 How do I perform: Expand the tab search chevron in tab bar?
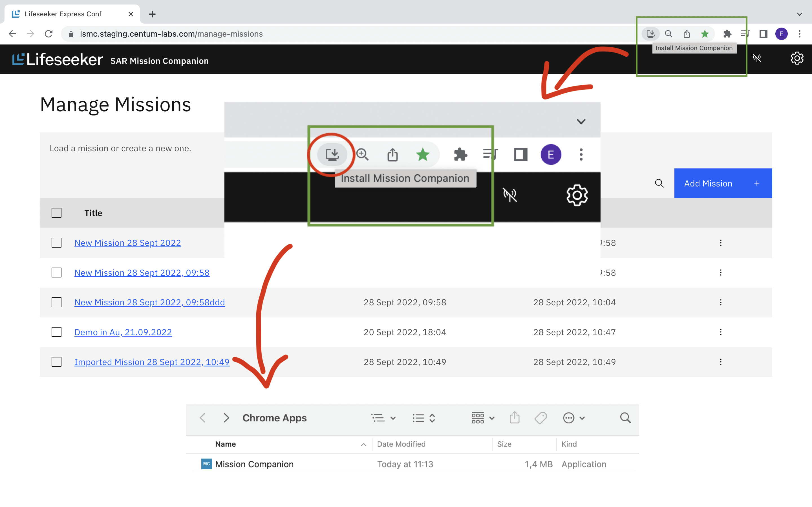(x=799, y=14)
